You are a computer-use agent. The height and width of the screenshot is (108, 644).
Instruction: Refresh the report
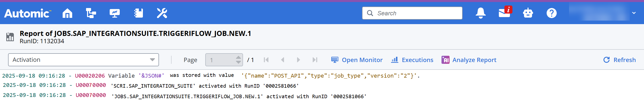pyautogui.click(x=619, y=60)
